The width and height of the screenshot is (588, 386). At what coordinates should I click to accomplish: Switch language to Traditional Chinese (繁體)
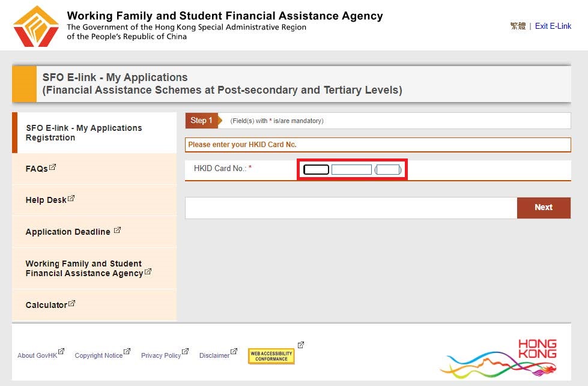click(x=518, y=26)
